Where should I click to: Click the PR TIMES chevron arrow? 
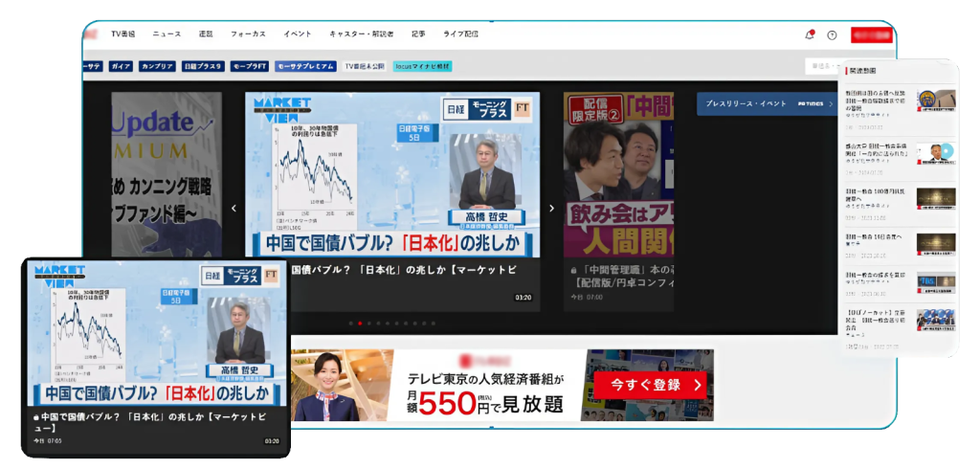[x=830, y=103]
